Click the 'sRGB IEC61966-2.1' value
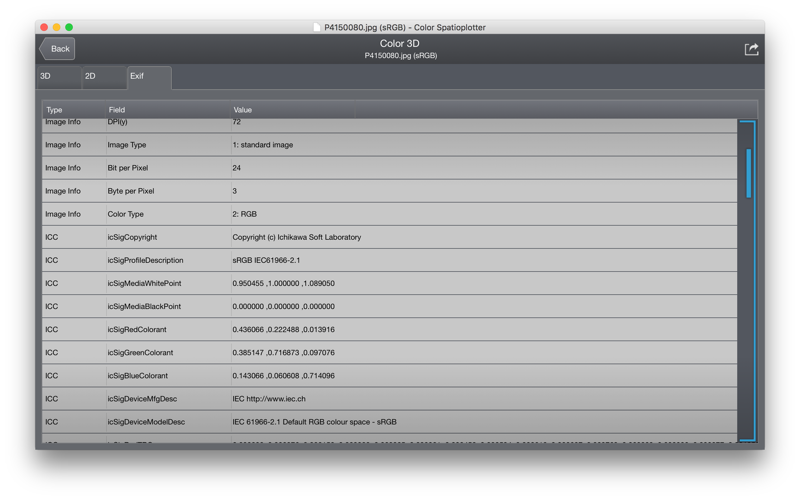Viewport: 800px width, 500px height. (x=266, y=260)
